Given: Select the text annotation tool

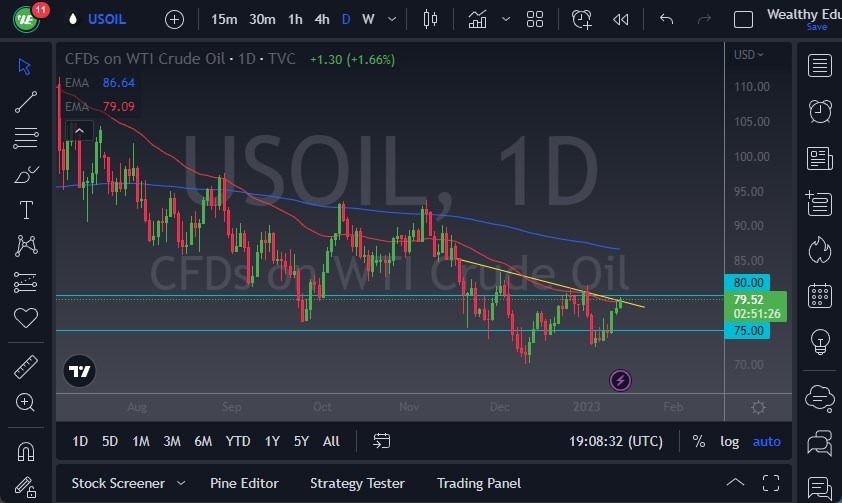Looking at the screenshot, I should click(x=26, y=210).
